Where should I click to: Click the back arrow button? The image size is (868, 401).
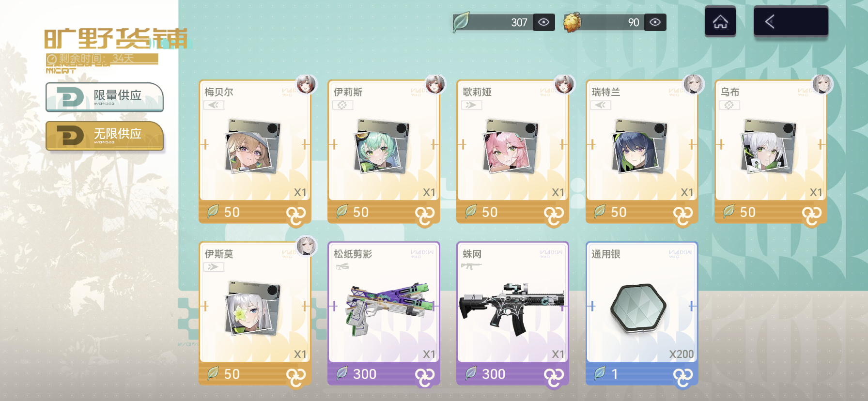pyautogui.click(x=790, y=22)
